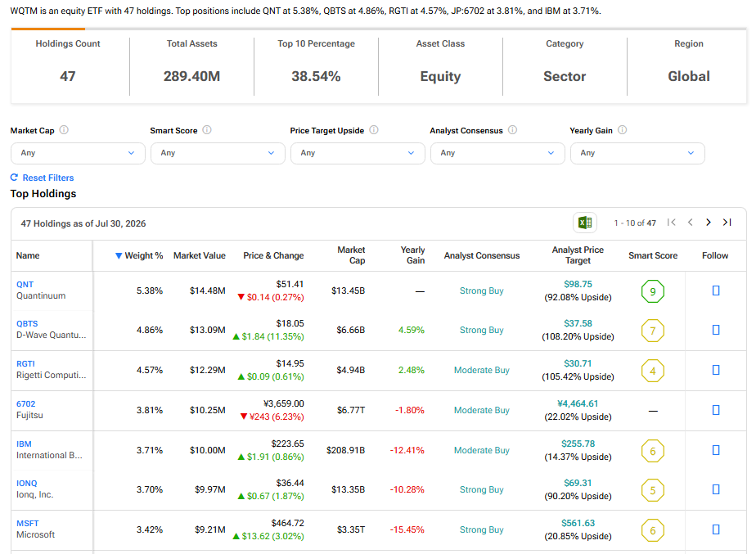
Task: Click the Market Cap info icon
Action: click(64, 130)
